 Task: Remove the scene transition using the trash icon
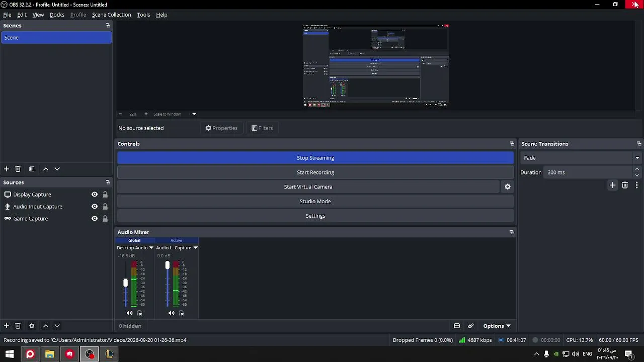(x=625, y=185)
